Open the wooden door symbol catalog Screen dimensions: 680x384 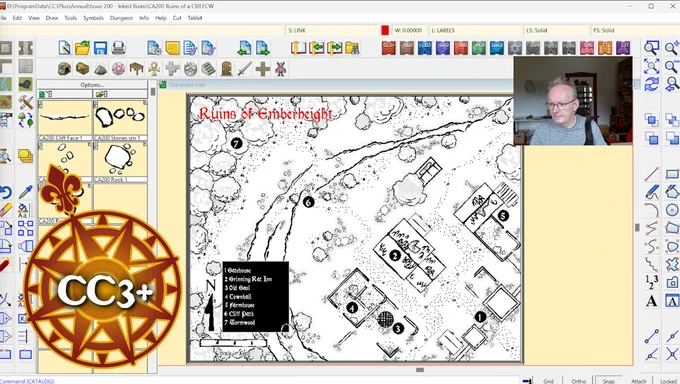(x=226, y=69)
